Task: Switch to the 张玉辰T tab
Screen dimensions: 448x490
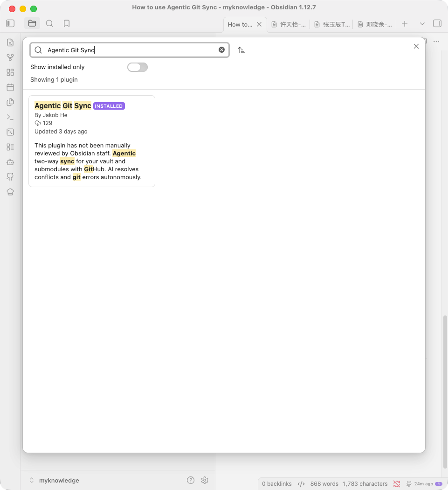Action: [332, 24]
